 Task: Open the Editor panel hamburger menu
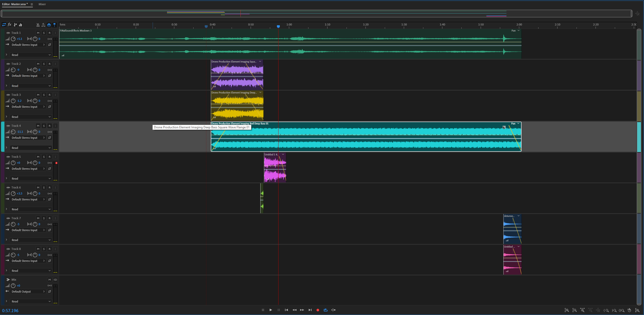click(x=32, y=4)
